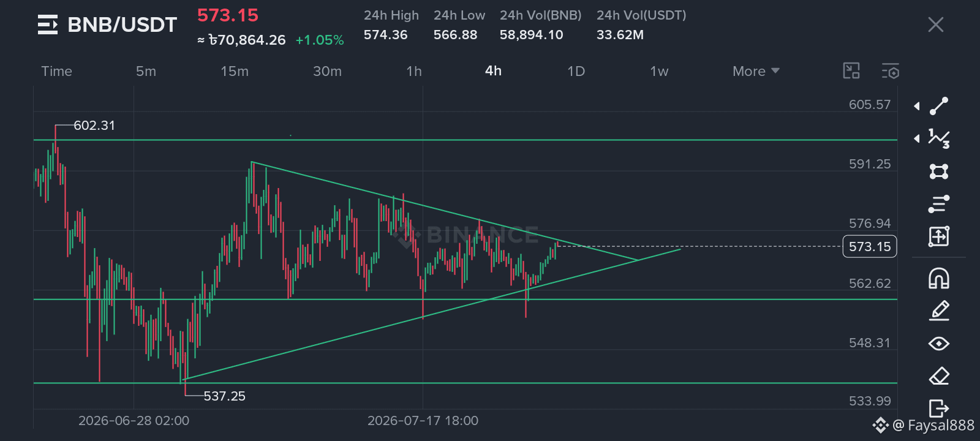Click the 2026-06-28 02:00 date label
980x441 pixels.
(x=134, y=421)
